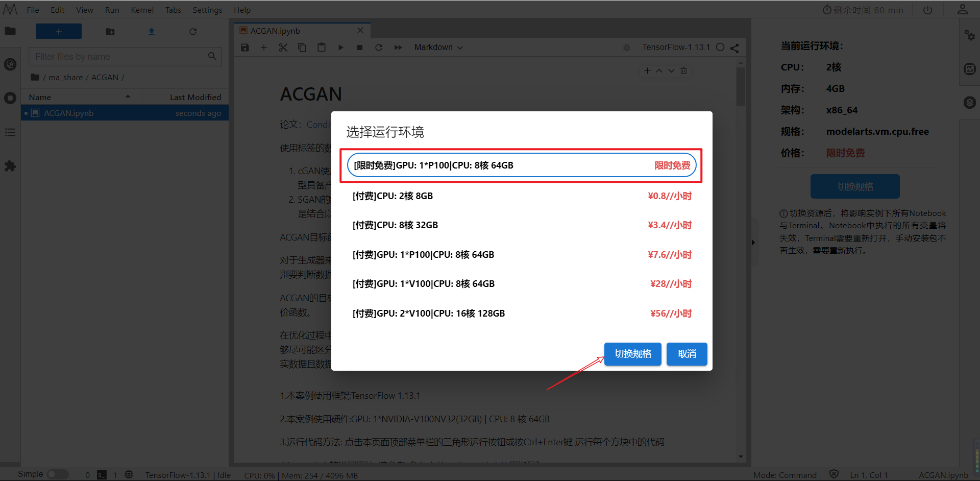
Task: Click the blue new launcher plus button
Action: tap(59, 31)
